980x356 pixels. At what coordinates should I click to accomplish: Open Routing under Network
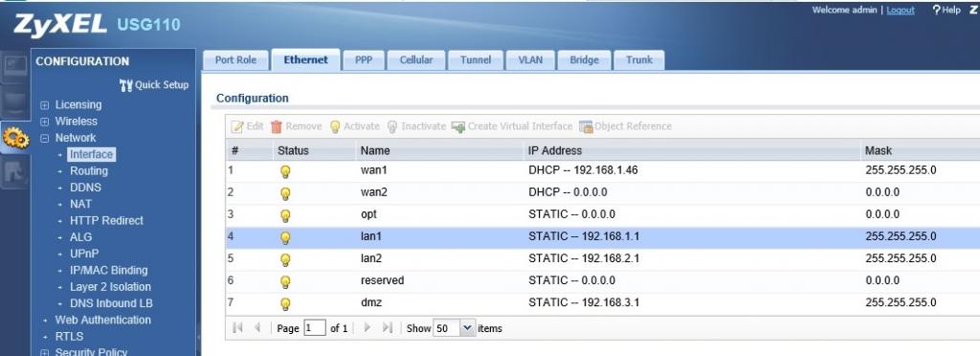89,171
